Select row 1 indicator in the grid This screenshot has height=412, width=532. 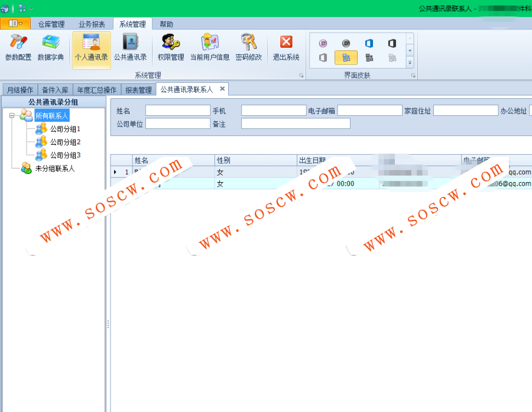point(121,172)
